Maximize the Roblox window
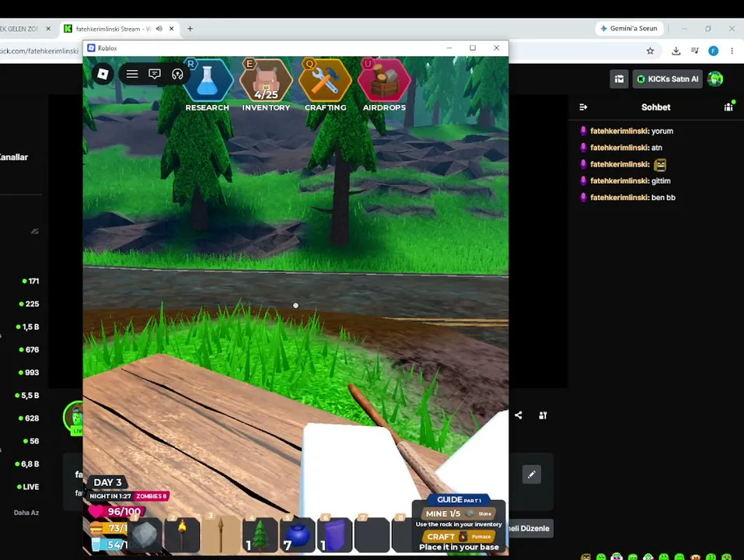Image resolution: width=744 pixels, height=560 pixels. (473, 48)
